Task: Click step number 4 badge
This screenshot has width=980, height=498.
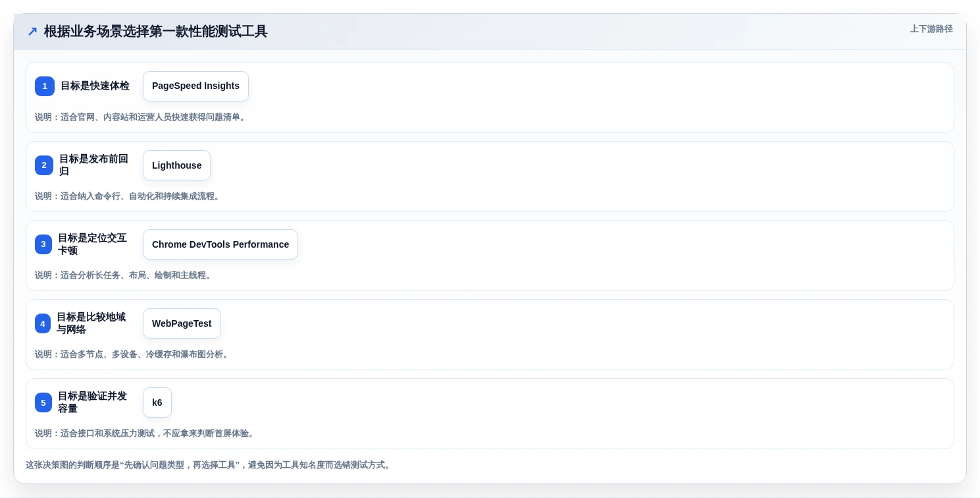Action: pyautogui.click(x=43, y=323)
